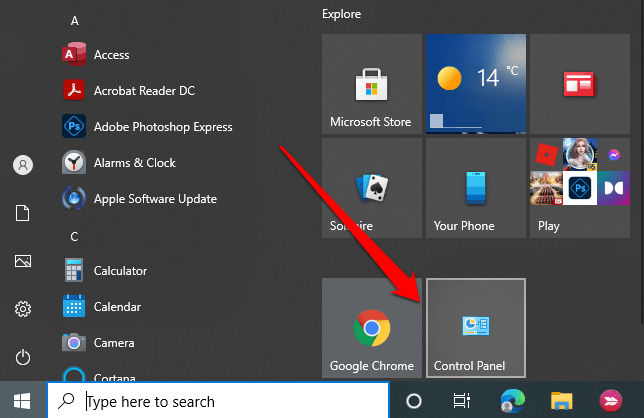The width and height of the screenshot is (644, 418).
Task: Open Settings gear in Start sidebar
Action: [23, 309]
